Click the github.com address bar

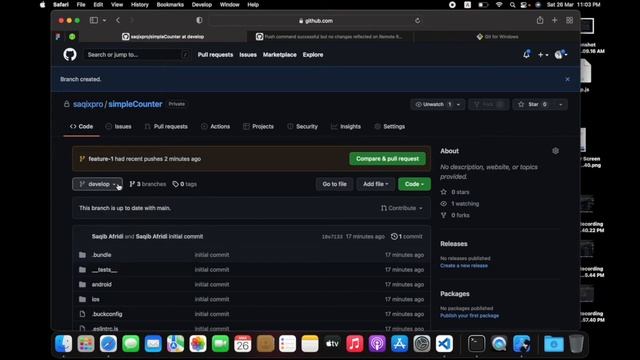point(316,21)
